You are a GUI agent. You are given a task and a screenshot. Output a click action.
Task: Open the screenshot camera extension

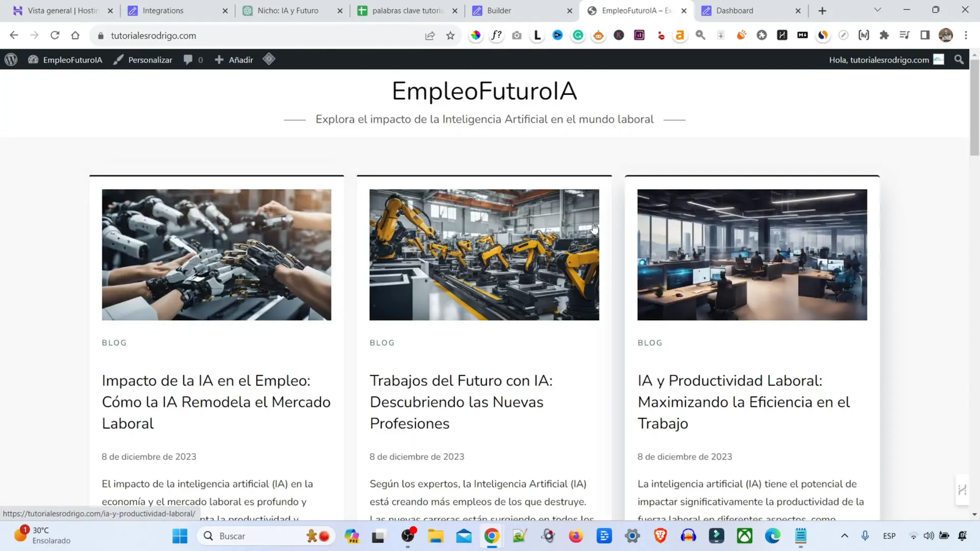[x=516, y=35]
